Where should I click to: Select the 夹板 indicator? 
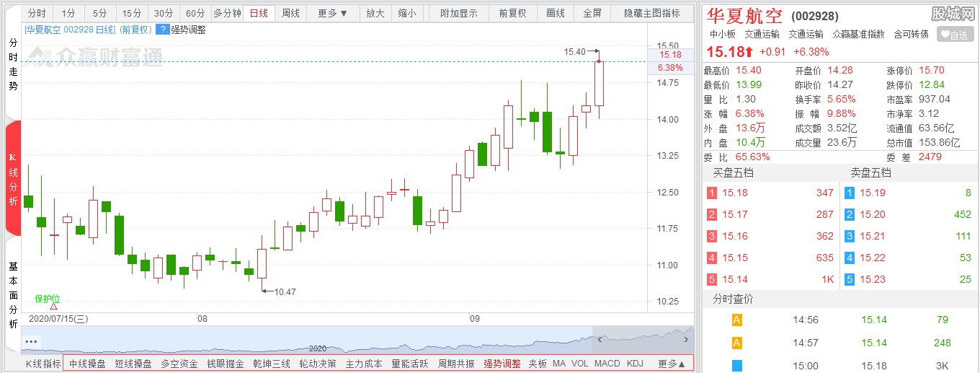pos(538,364)
